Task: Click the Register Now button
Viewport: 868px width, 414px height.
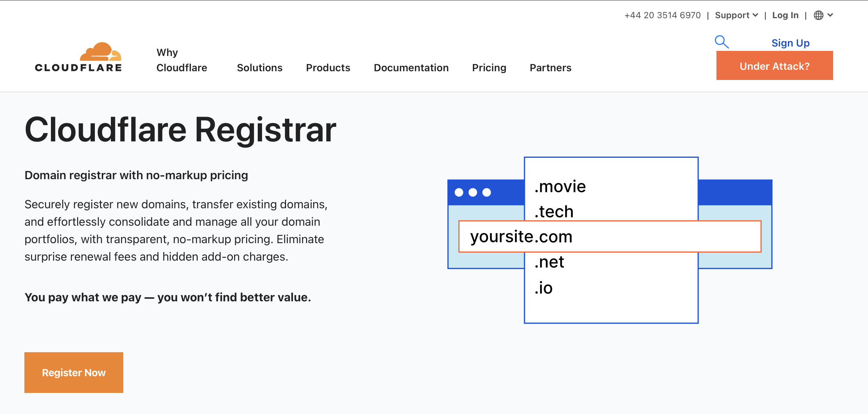Action: [74, 373]
